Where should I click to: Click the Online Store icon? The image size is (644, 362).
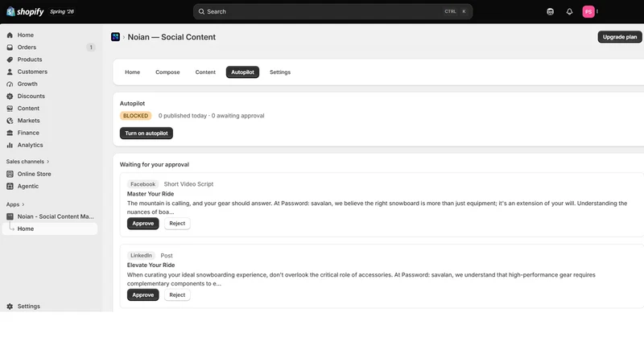coord(10,174)
